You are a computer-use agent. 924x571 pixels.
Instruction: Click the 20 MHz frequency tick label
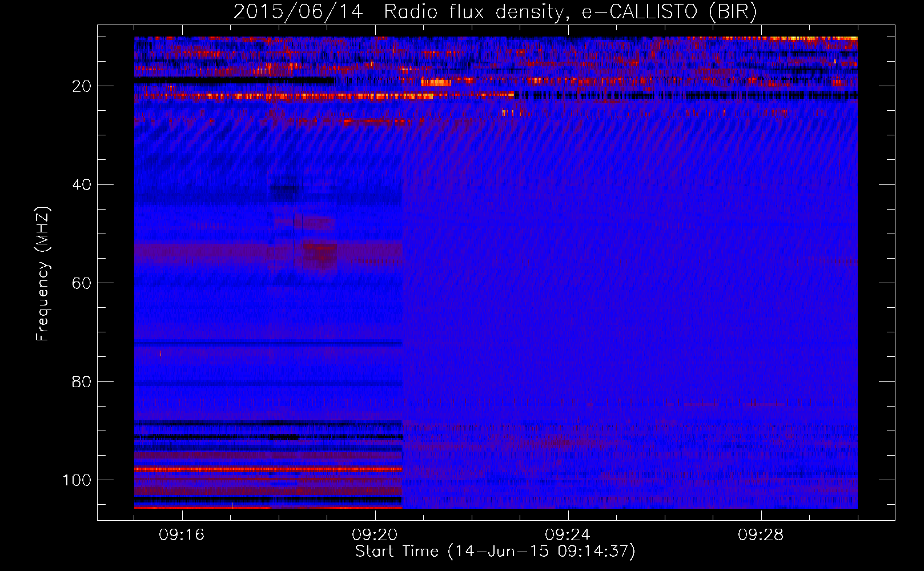82,86
